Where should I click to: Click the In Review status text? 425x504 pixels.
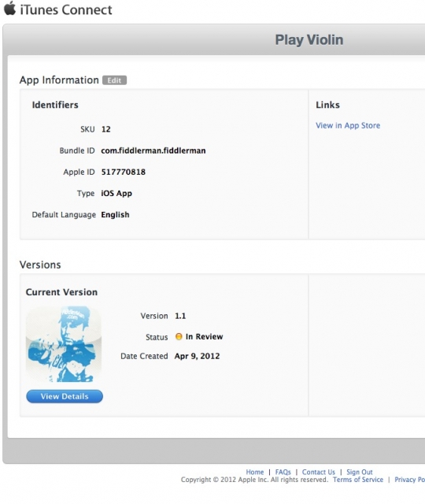pyautogui.click(x=205, y=336)
